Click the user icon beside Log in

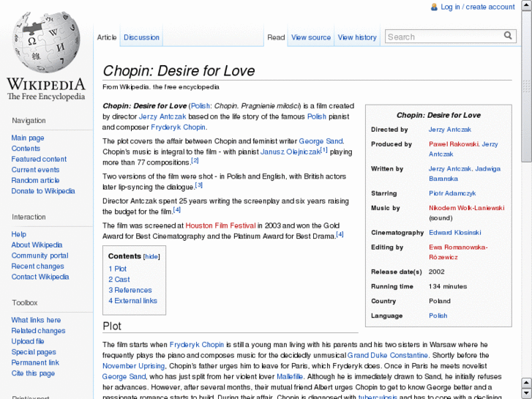pyautogui.click(x=434, y=7)
